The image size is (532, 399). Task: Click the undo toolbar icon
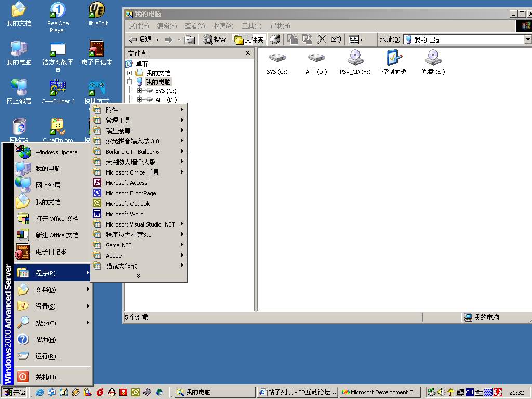[336, 39]
